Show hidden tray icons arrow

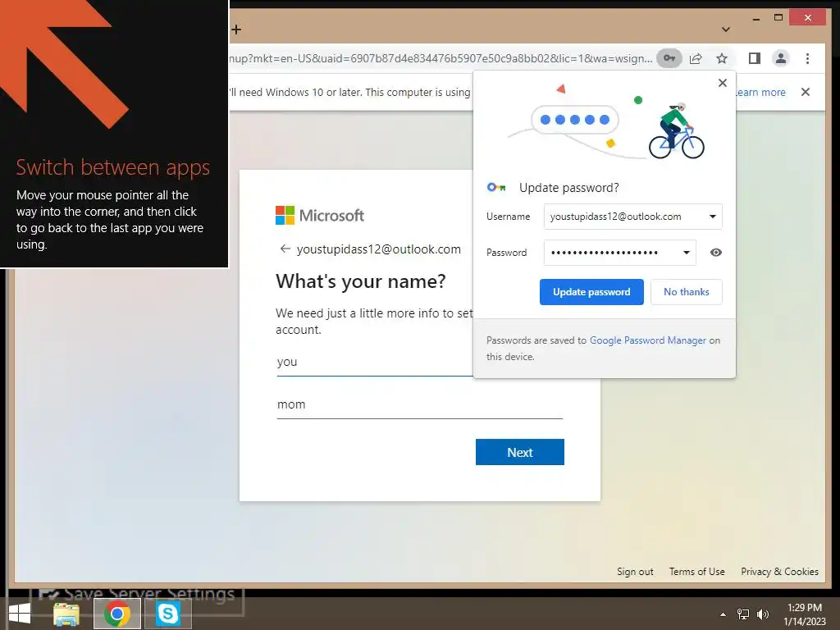pos(723,614)
